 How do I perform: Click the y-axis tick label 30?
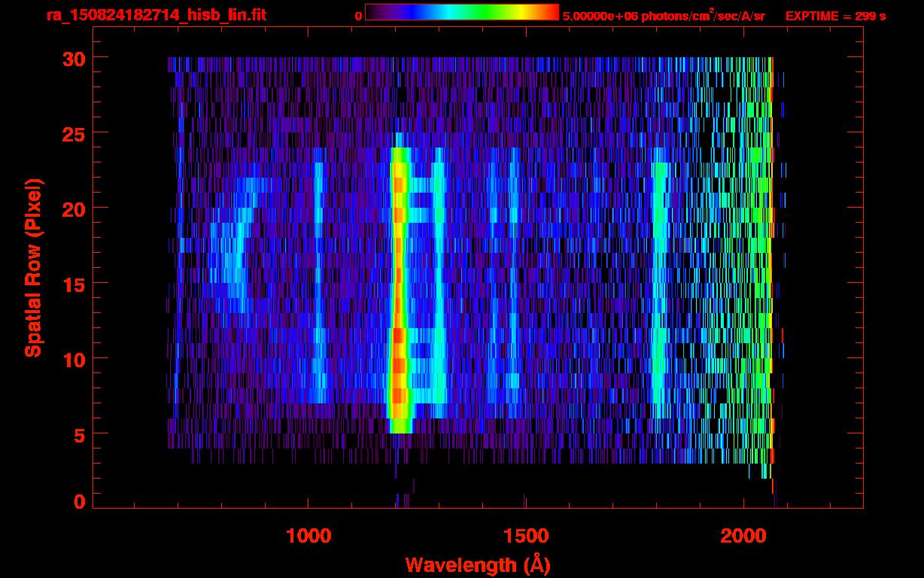click(73, 58)
